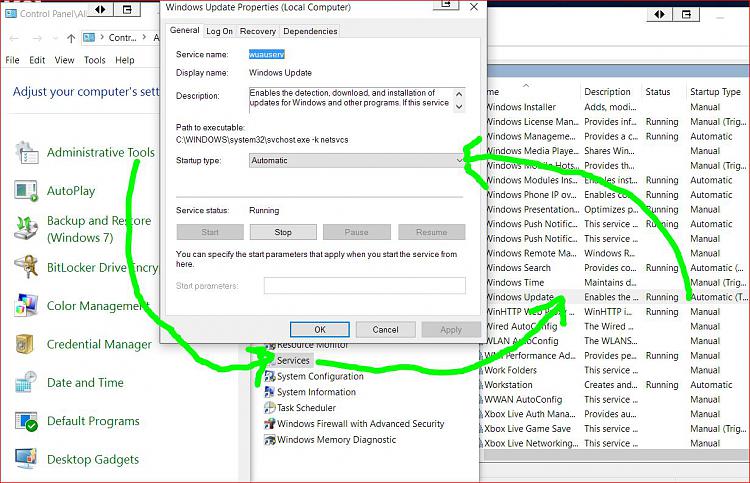Open Backup and Restore icon
750x483 pixels.
[26, 229]
